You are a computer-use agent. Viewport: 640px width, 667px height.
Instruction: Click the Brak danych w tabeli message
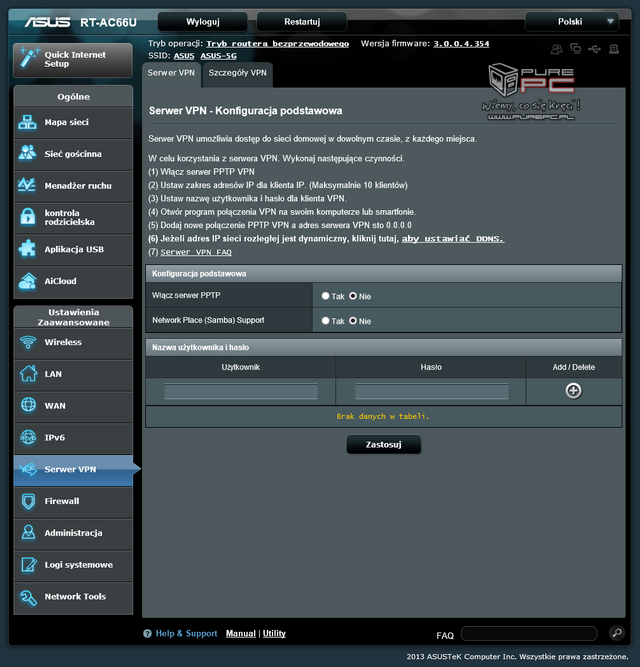(383, 416)
